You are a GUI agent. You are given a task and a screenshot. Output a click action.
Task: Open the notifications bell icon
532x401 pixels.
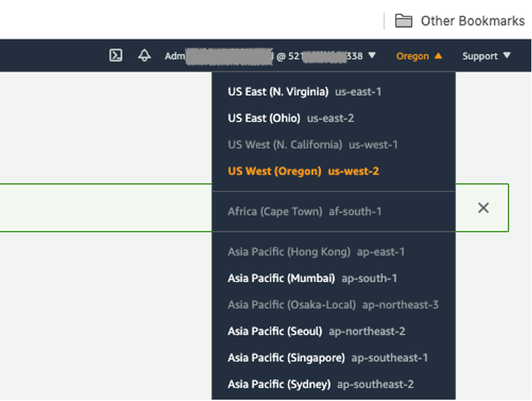point(144,55)
